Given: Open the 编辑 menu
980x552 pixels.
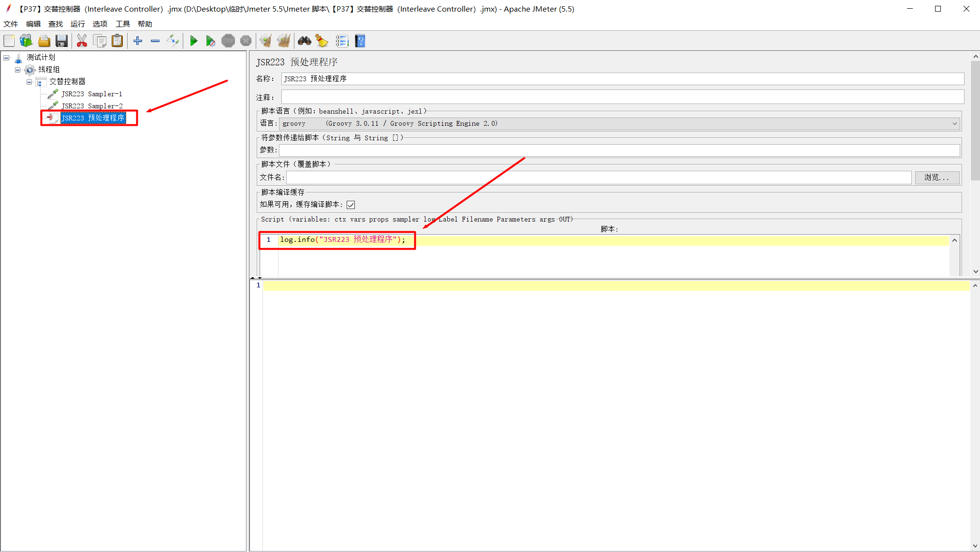Looking at the screenshot, I should point(33,24).
